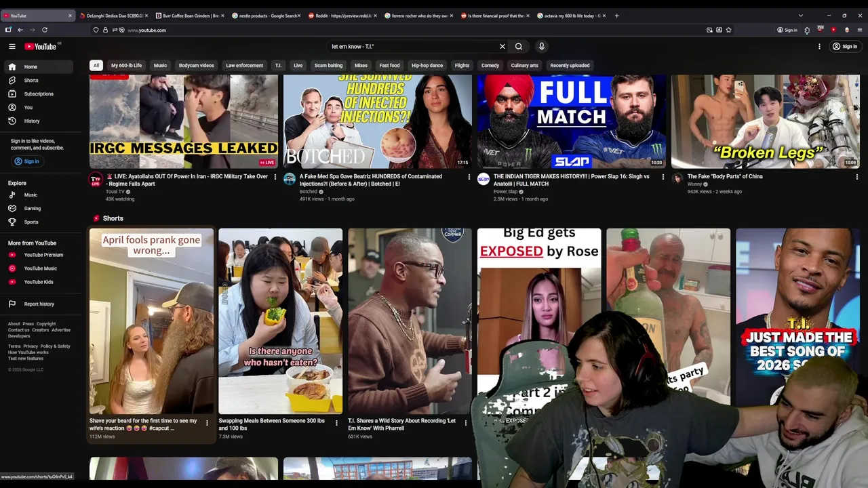Select the Scam baiting chip

click(328, 66)
